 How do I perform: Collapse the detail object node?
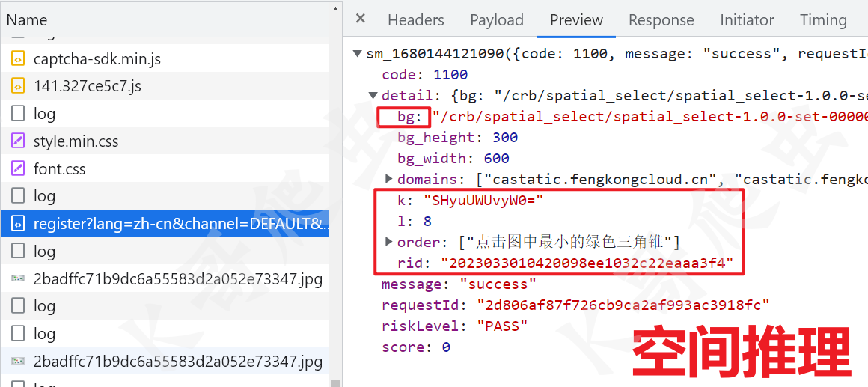373,96
